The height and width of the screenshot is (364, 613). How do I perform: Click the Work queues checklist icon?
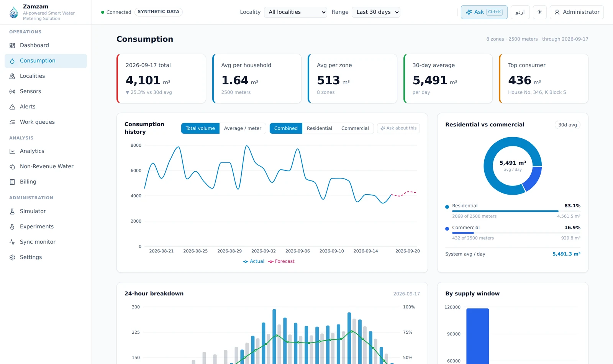click(x=12, y=122)
